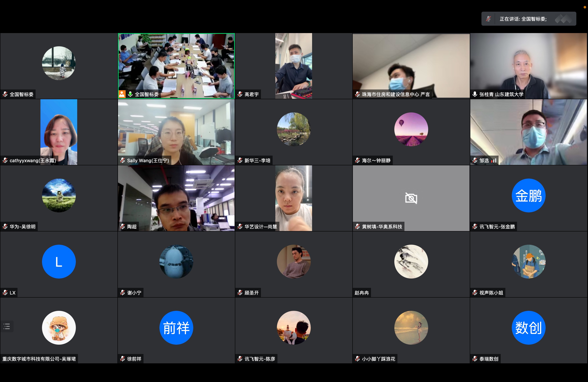Image resolution: width=588 pixels, height=382 pixels.
Task: Click the blue 前祥 avatar circle
Action: (x=176, y=328)
